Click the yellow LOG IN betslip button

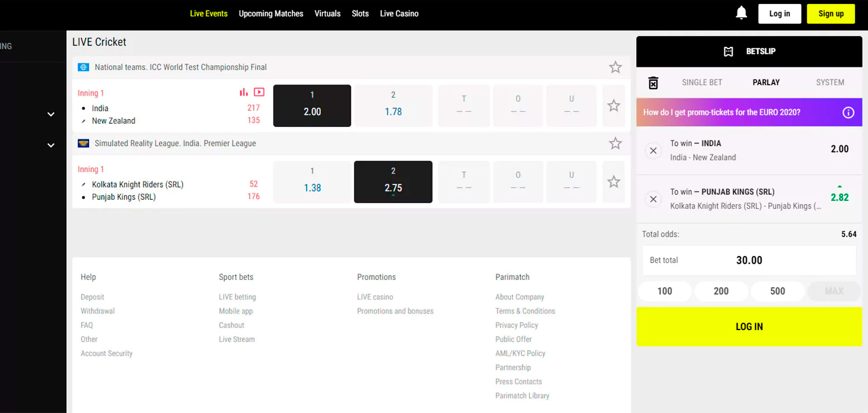(x=749, y=327)
